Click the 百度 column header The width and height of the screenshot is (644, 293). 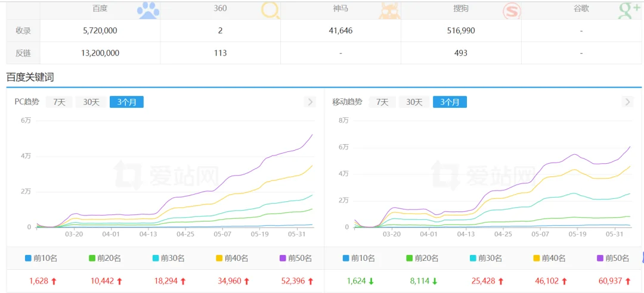click(100, 8)
